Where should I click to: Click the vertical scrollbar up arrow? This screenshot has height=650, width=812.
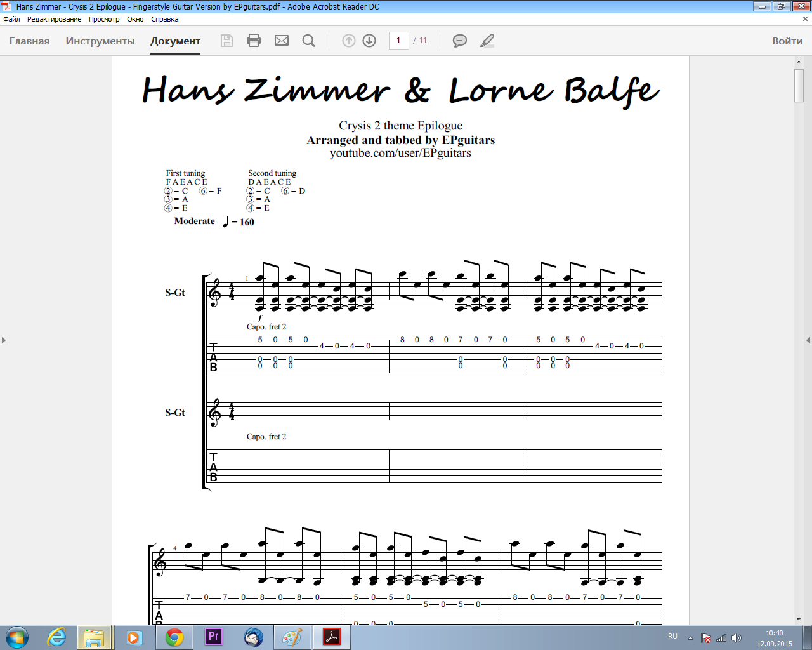(x=799, y=62)
